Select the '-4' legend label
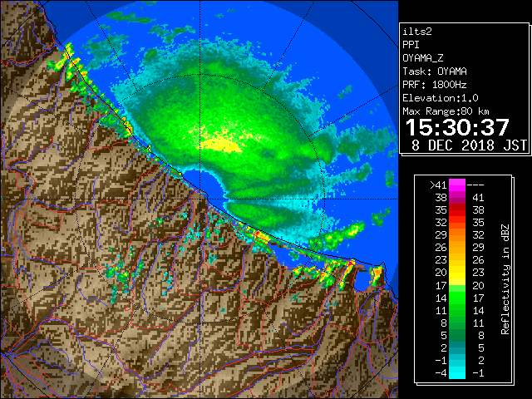 pos(441,373)
